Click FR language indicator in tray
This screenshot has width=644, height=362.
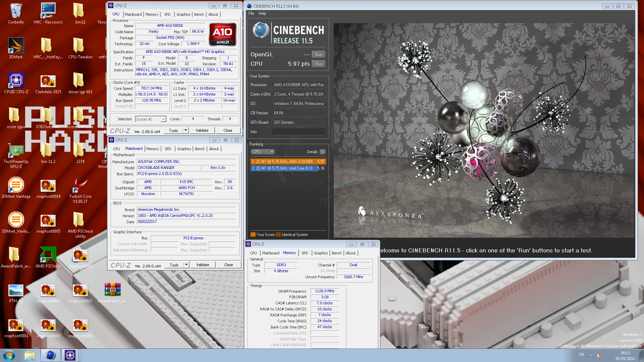pos(581,355)
